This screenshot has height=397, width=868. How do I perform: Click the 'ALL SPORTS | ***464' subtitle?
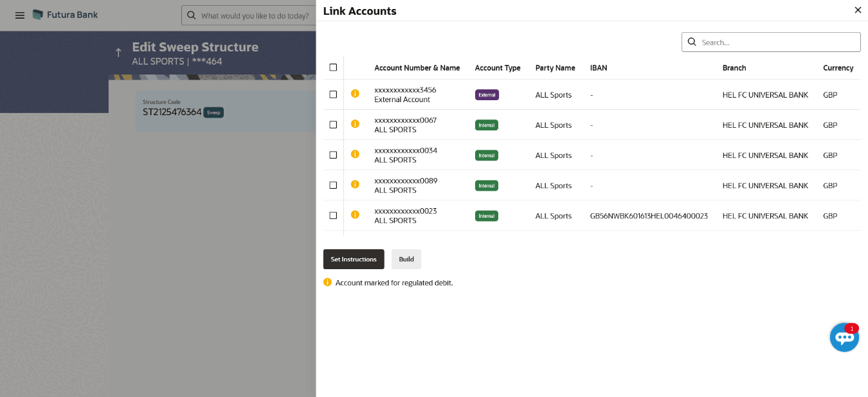coord(177,62)
